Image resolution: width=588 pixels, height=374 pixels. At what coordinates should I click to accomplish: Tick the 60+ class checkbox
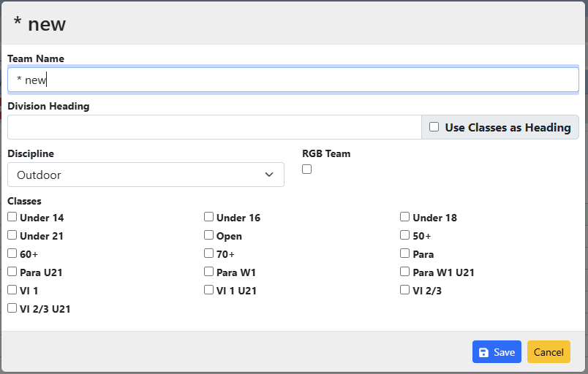tap(12, 253)
